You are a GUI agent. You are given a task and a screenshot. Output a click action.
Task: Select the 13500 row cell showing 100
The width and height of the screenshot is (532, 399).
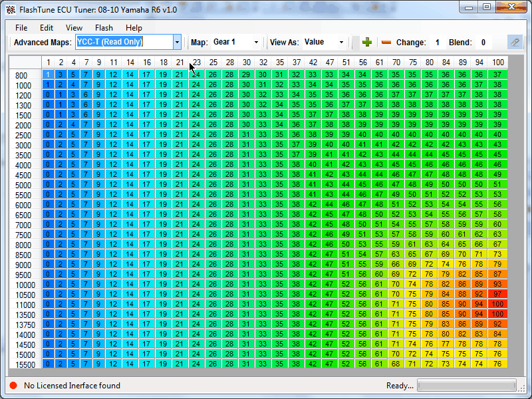click(x=497, y=314)
